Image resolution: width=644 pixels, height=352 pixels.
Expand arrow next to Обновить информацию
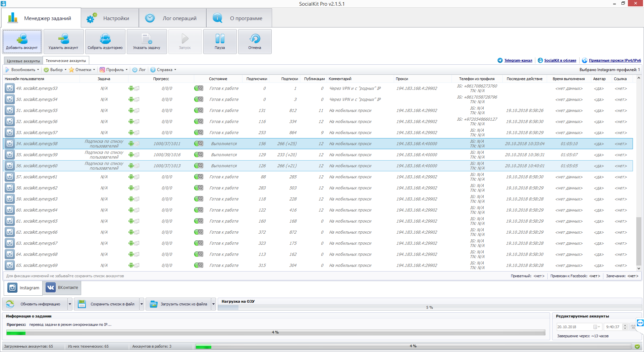(70, 304)
